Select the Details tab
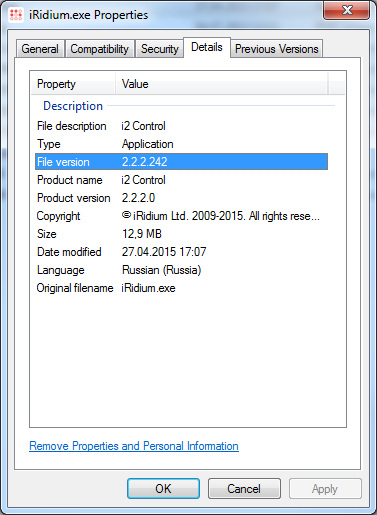 tap(207, 47)
